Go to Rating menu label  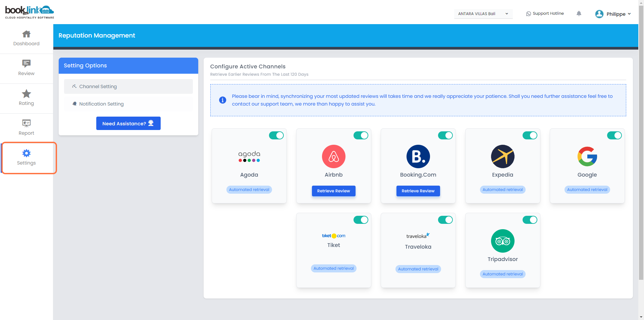(26, 103)
